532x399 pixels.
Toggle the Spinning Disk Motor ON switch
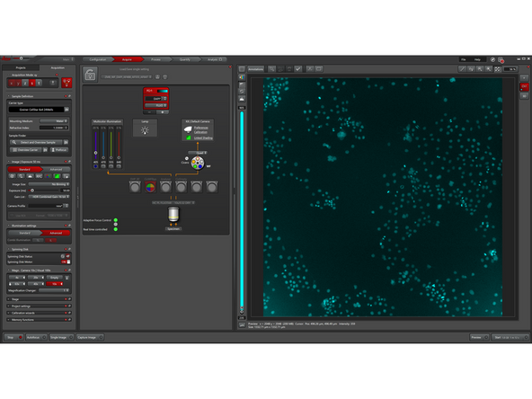click(x=66, y=262)
